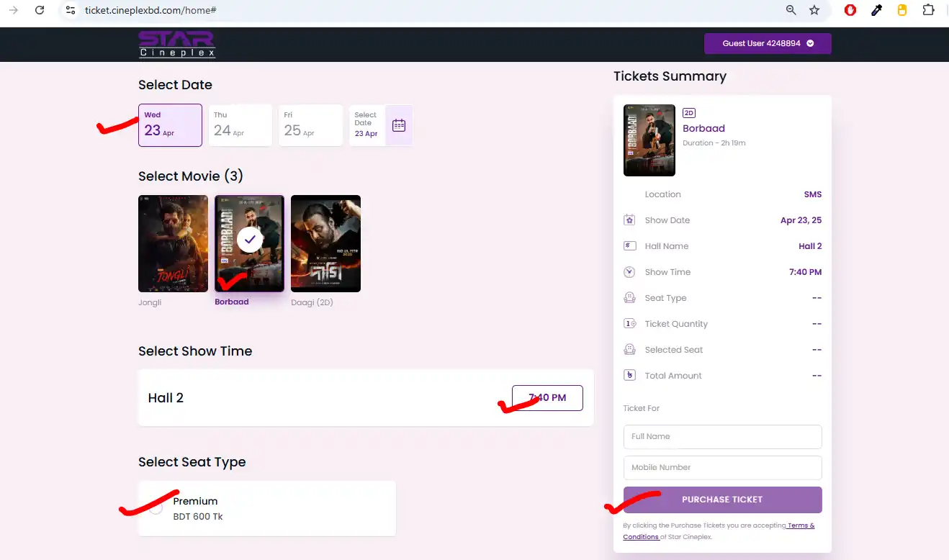Click the 2D format badge
This screenshot has width=949, height=560.
689,113
